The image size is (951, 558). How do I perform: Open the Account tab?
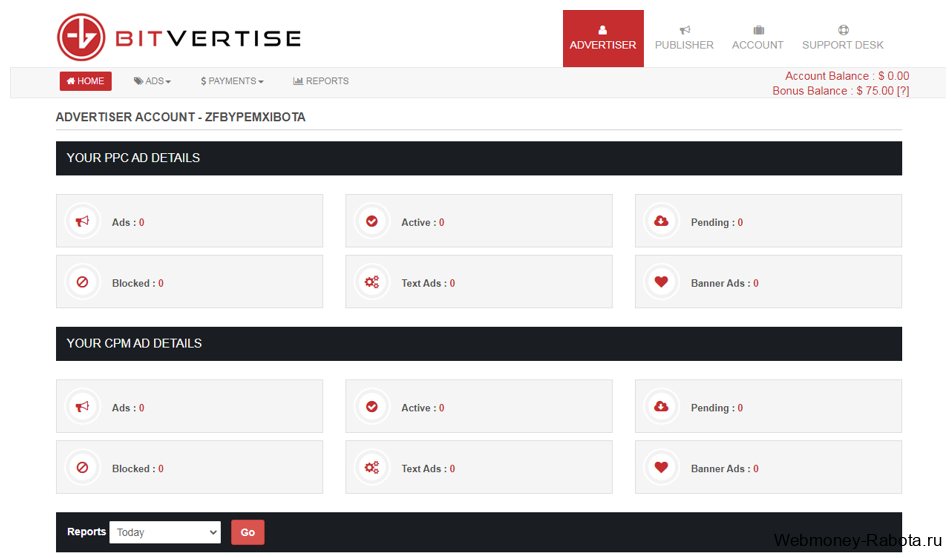tap(758, 38)
